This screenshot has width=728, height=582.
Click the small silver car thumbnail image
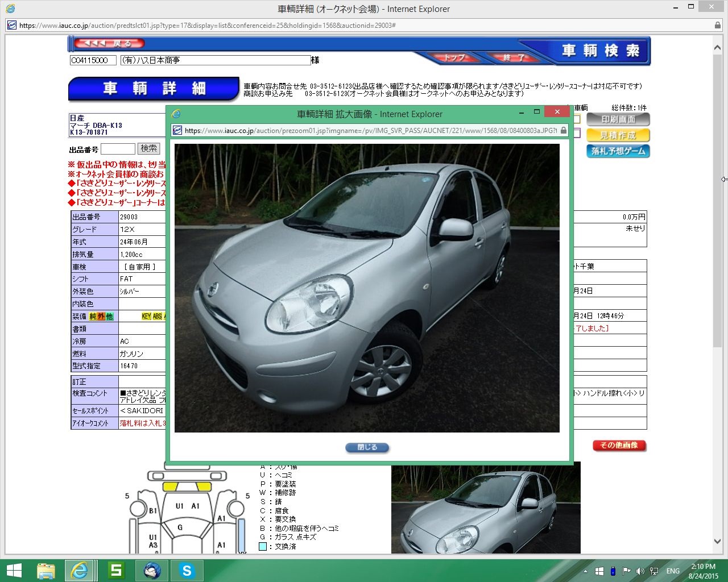485,509
